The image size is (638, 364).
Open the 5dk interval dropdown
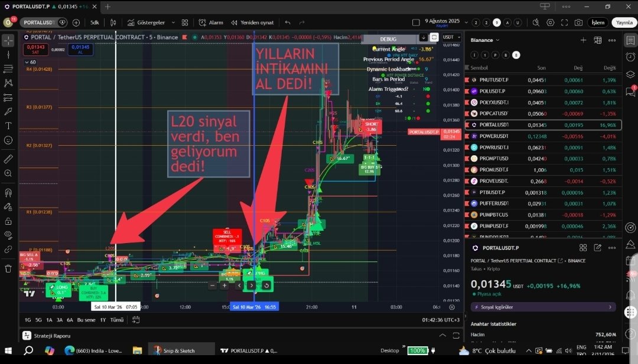point(95,22)
